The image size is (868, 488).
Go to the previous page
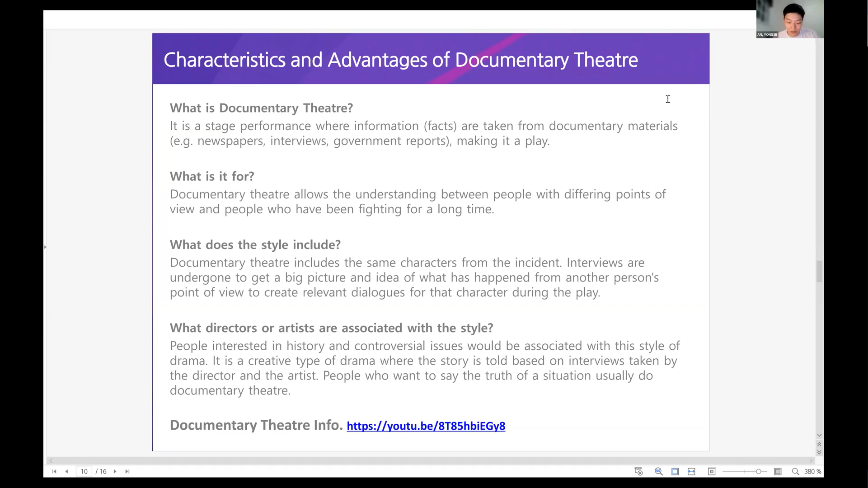tap(67, 471)
